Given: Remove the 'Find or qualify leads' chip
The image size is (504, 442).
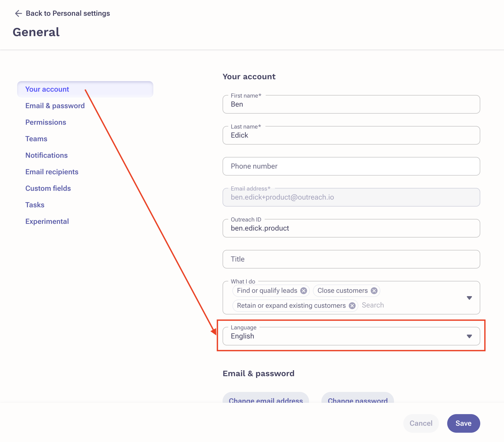Looking at the screenshot, I should point(304,291).
